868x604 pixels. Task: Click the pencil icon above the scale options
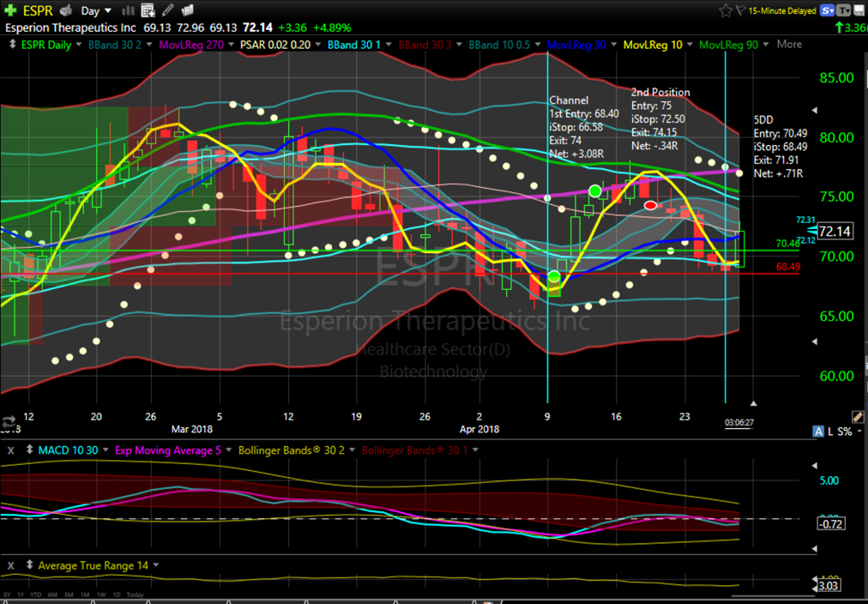pos(857,417)
